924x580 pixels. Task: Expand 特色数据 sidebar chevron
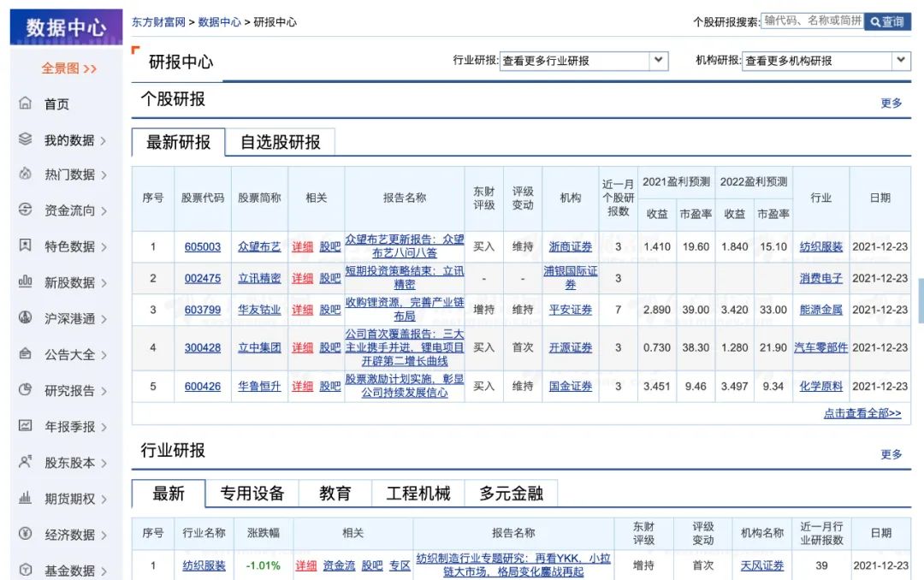click(104, 247)
